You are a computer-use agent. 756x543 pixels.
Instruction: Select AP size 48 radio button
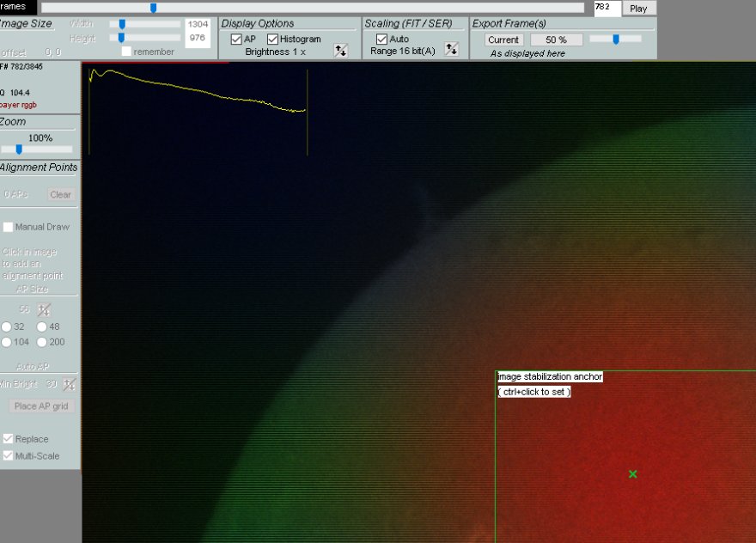(41, 326)
